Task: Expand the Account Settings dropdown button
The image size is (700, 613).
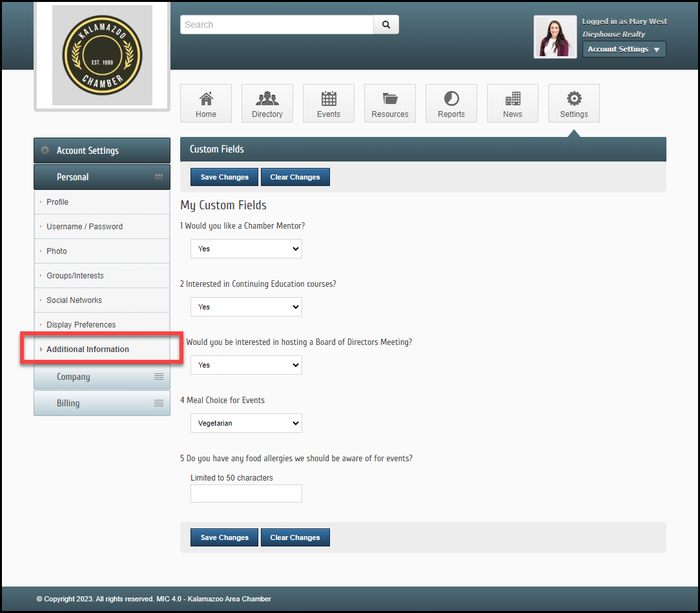Action: (624, 49)
